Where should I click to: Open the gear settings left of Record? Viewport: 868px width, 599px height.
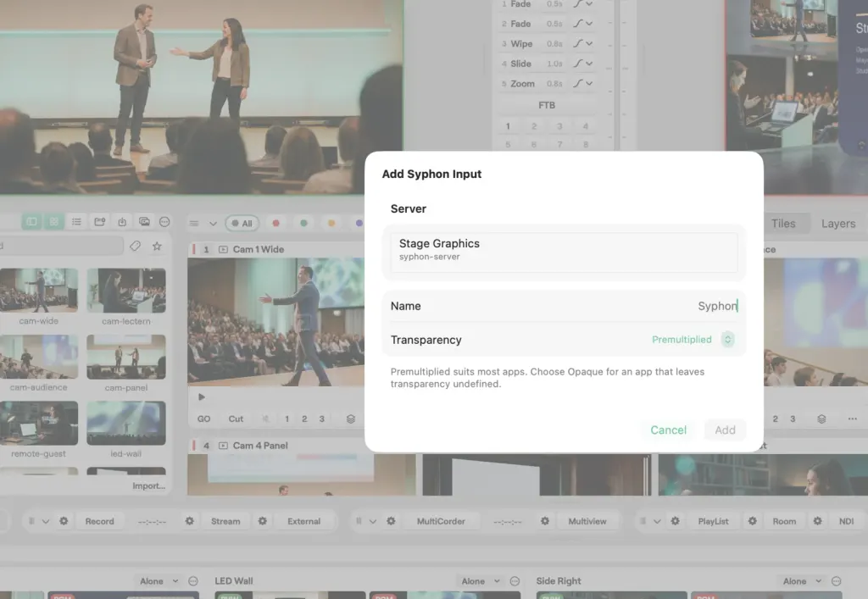(64, 521)
